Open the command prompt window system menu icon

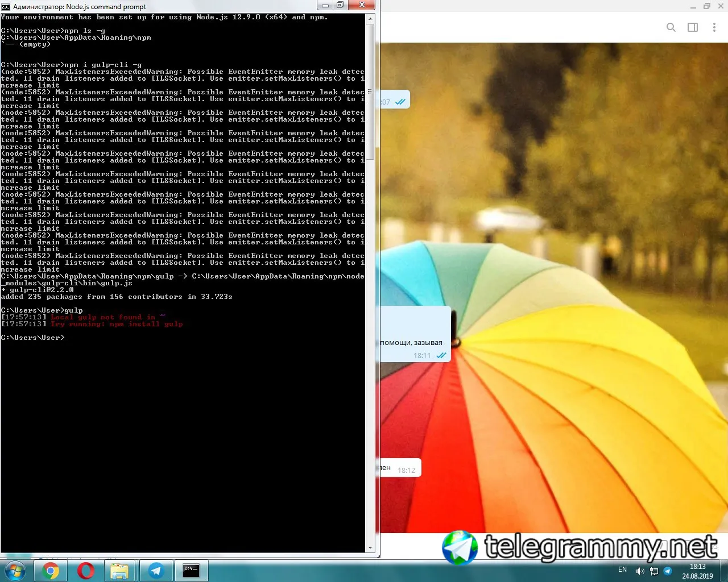coord(6,7)
